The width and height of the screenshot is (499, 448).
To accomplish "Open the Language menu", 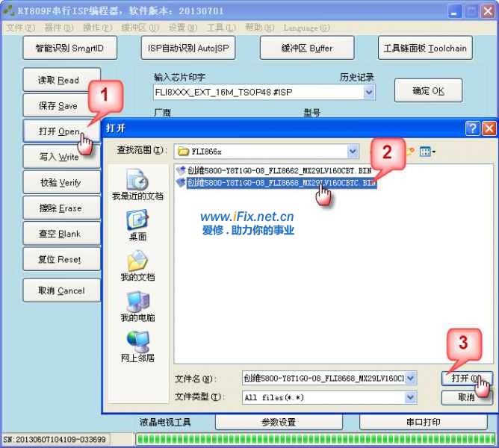I will pyautogui.click(x=306, y=28).
